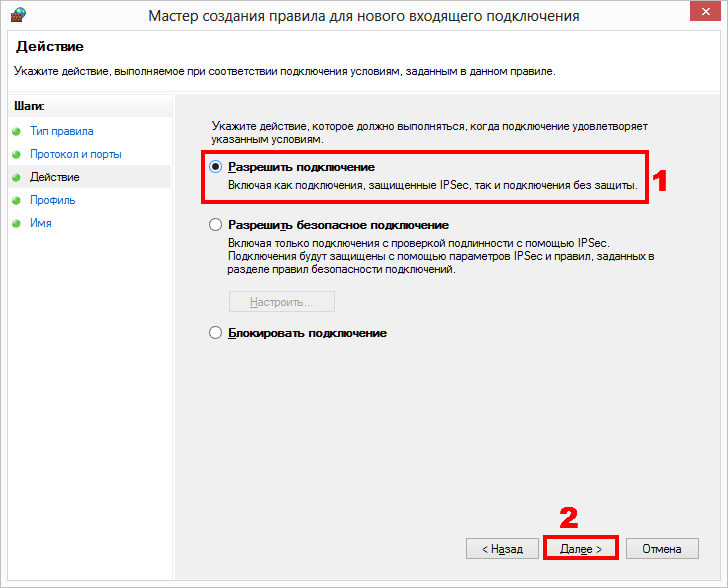Select Разрешить безопасное подключение option
Image resolution: width=728 pixels, height=588 pixels.
point(215,225)
